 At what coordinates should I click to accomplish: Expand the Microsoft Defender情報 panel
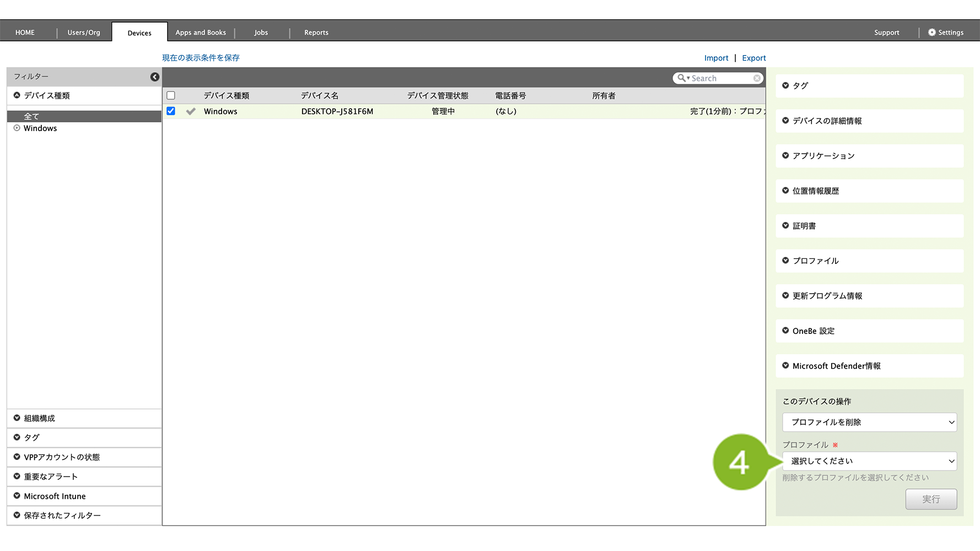tap(869, 366)
